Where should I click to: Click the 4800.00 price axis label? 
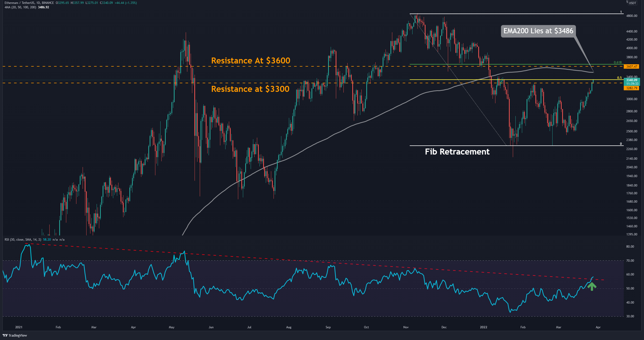(632, 16)
